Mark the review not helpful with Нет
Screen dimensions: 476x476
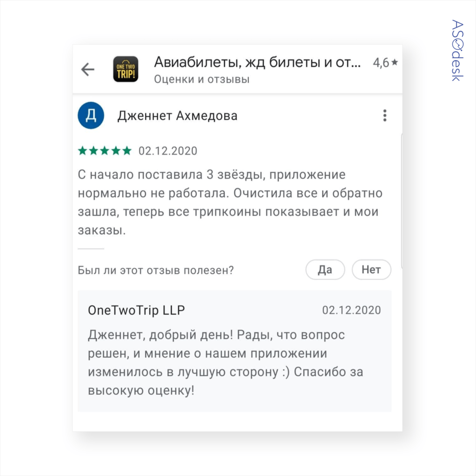click(x=371, y=270)
